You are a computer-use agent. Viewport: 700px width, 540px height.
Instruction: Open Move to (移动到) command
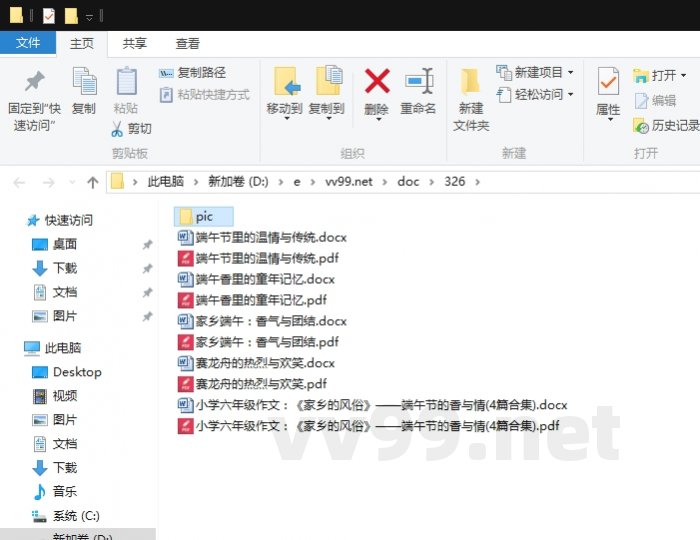click(x=284, y=92)
